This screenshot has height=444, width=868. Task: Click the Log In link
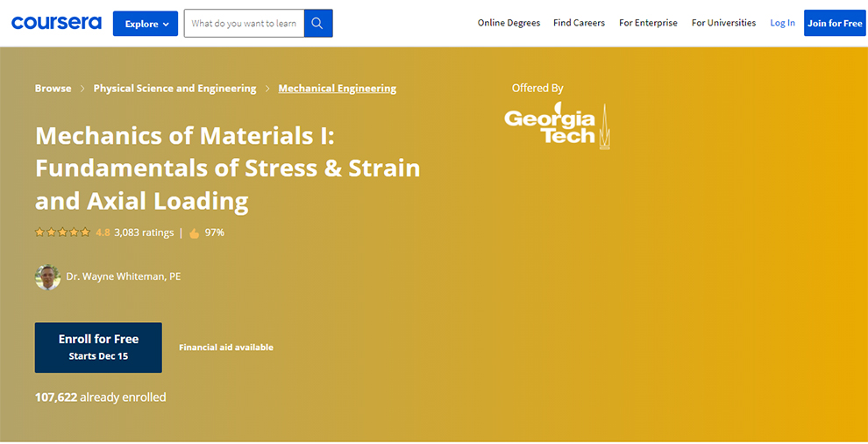point(783,23)
